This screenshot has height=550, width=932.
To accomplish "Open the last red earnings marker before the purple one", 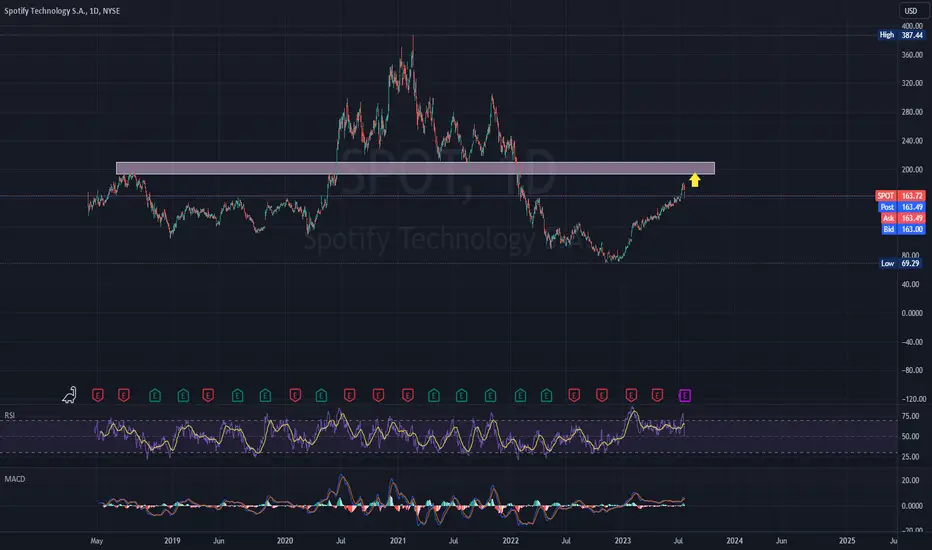I will tap(657, 395).
